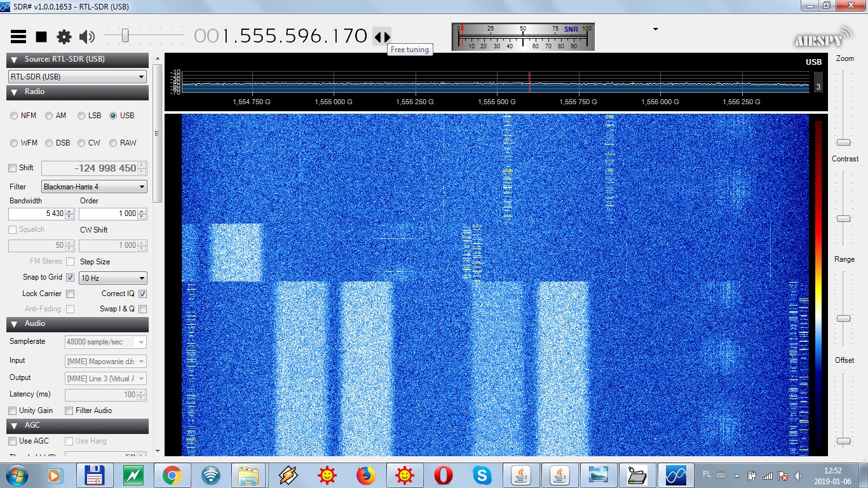Select CW mode radio button
This screenshot has width=868, height=488.
pos(81,143)
